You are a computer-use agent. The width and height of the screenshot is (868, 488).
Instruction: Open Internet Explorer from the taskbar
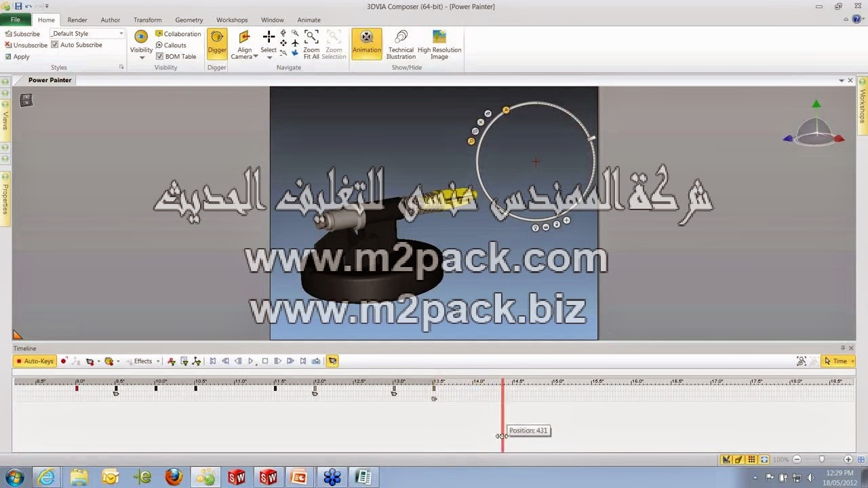pos(47,477)
